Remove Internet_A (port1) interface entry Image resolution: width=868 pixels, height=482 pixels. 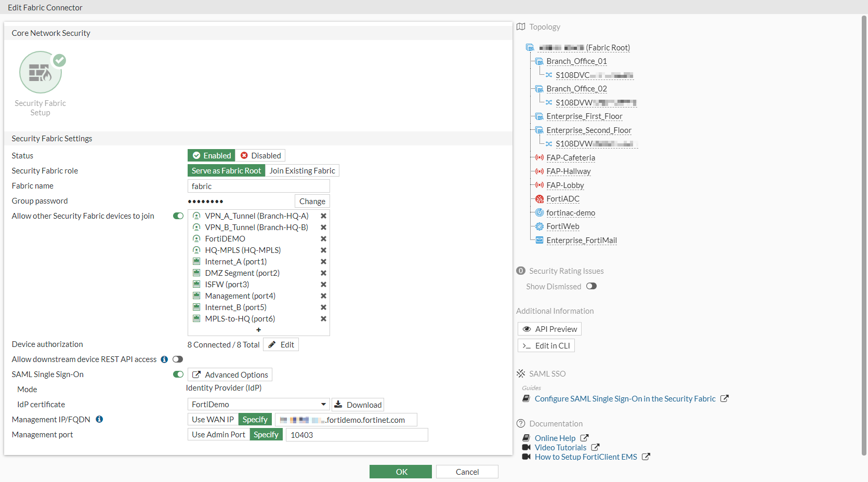coord(323,262)
